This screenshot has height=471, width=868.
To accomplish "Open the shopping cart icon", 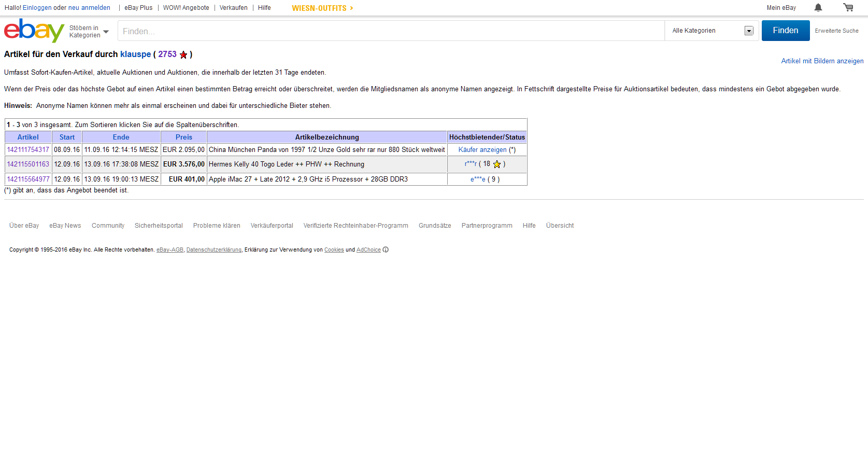I will coord(848,7).
